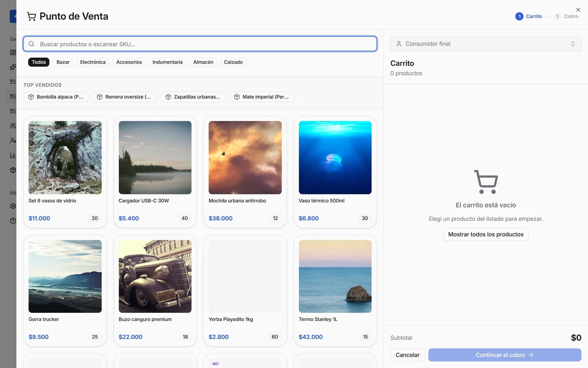Open the bar chart reports icon in the sidebar
Image resolution: width=588 pixels, height=368 pixels.
13,155
